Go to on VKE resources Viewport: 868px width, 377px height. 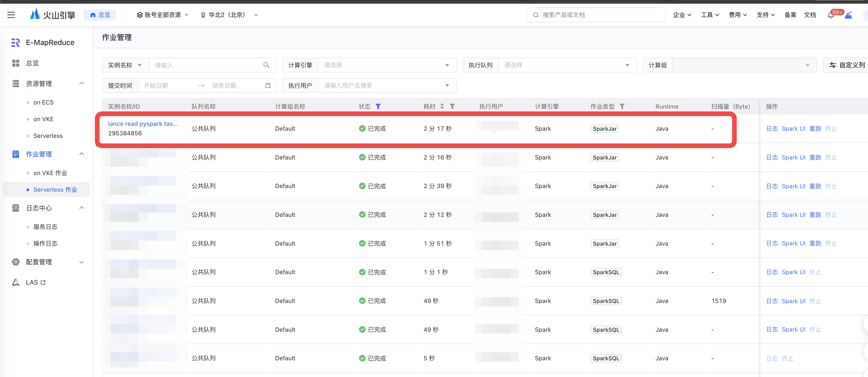(x=43, y=119)
